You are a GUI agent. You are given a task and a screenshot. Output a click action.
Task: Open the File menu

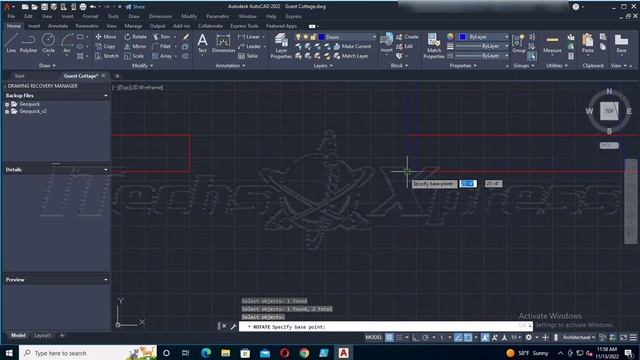tap(11, 16)
